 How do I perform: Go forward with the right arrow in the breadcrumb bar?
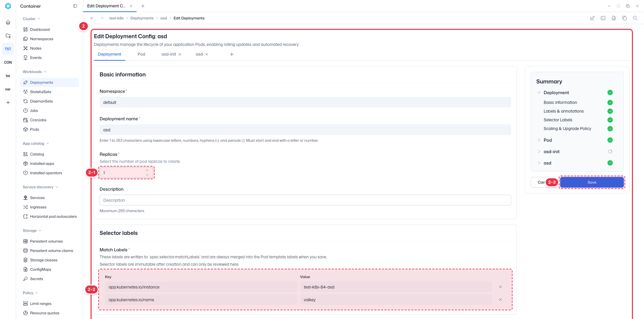coord(102,18)
